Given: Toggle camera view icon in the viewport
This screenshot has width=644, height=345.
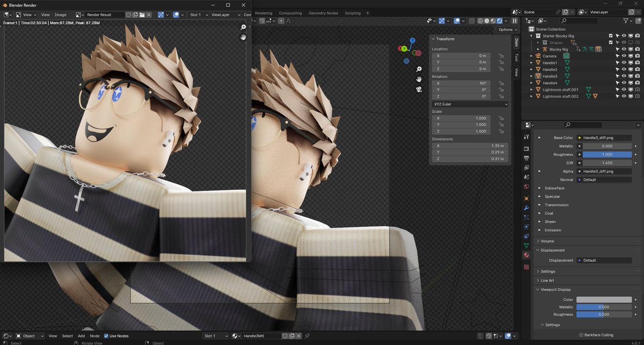Looking at the screenshot, I should 419,89.
